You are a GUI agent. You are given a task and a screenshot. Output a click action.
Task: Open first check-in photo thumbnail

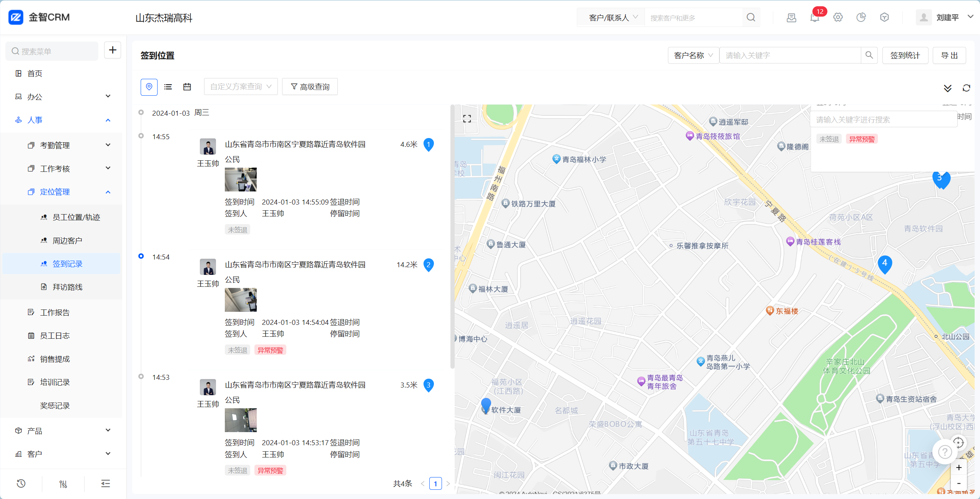tap(241, 180)
